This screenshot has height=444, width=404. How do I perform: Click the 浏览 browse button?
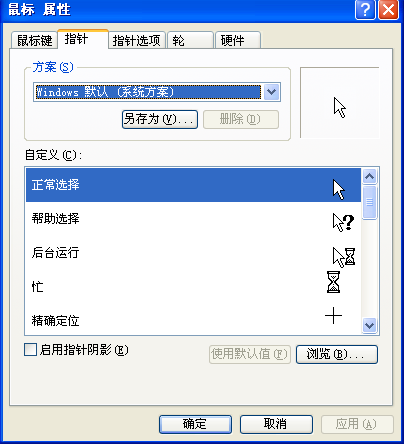[x=337, y=354]
